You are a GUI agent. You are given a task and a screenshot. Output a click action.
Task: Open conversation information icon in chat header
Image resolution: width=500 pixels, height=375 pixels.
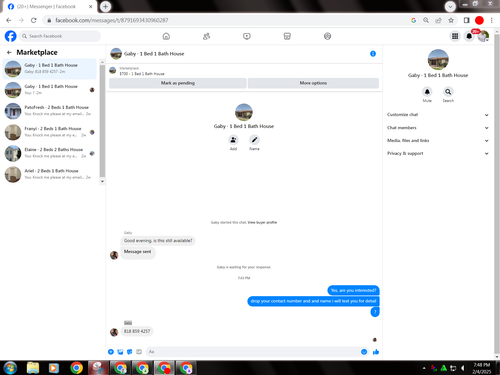373,54
